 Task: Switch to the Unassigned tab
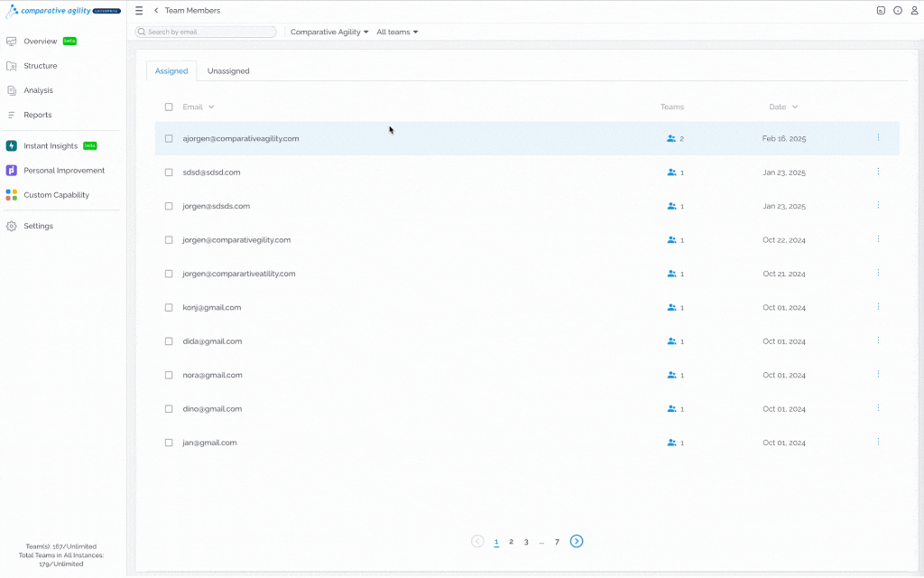(x=228, y=70)
